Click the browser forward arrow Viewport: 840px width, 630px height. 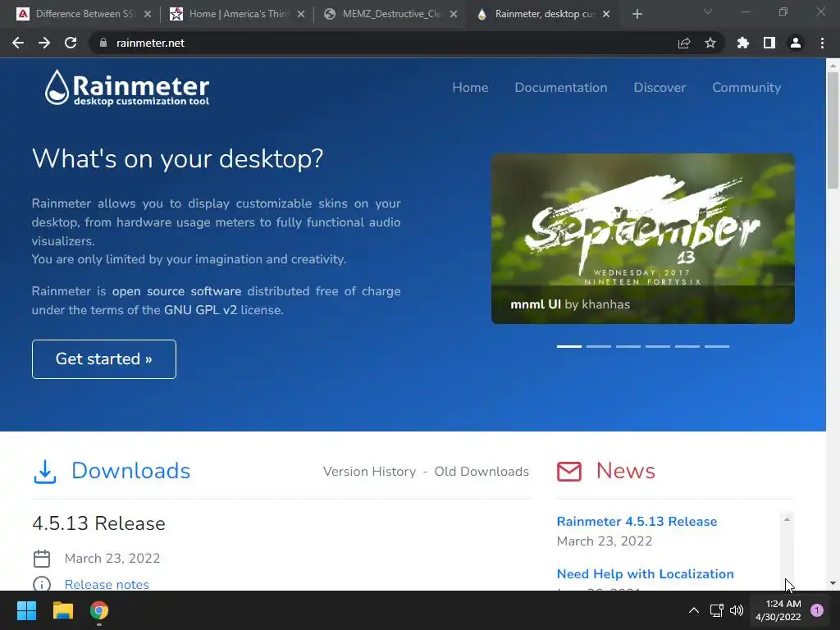(x=44, y=43)
